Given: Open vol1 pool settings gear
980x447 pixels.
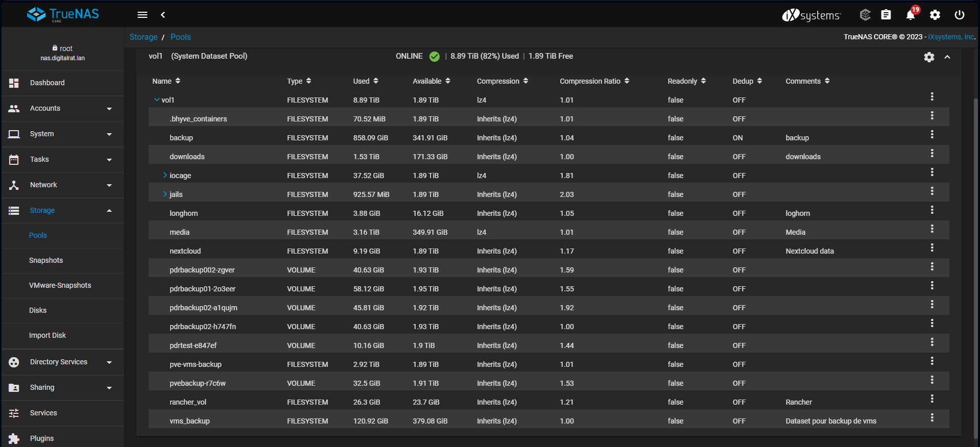Looking at the screenshot, I should 929,57.
